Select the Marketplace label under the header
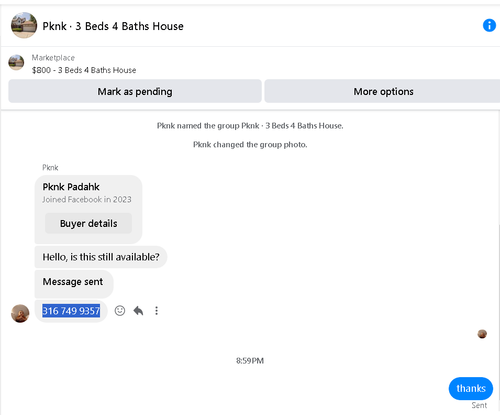Image resolution: width=500 pixels, height=415 pixels. click(x=53, y=58)
